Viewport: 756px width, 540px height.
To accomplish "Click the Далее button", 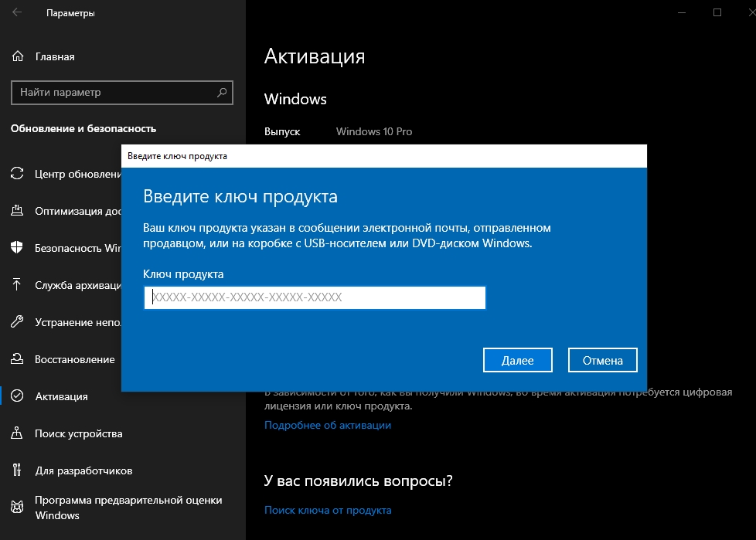I will coord(517,360).
